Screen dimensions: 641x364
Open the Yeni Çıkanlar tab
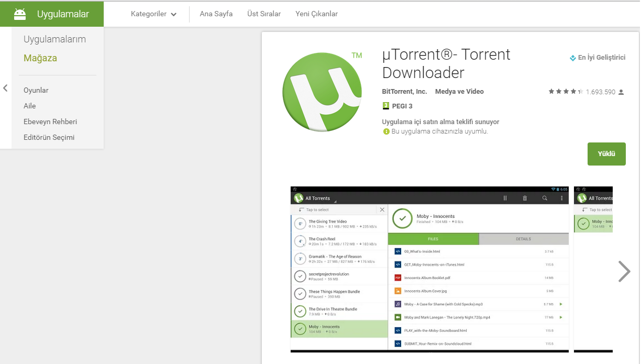(316, 14)
